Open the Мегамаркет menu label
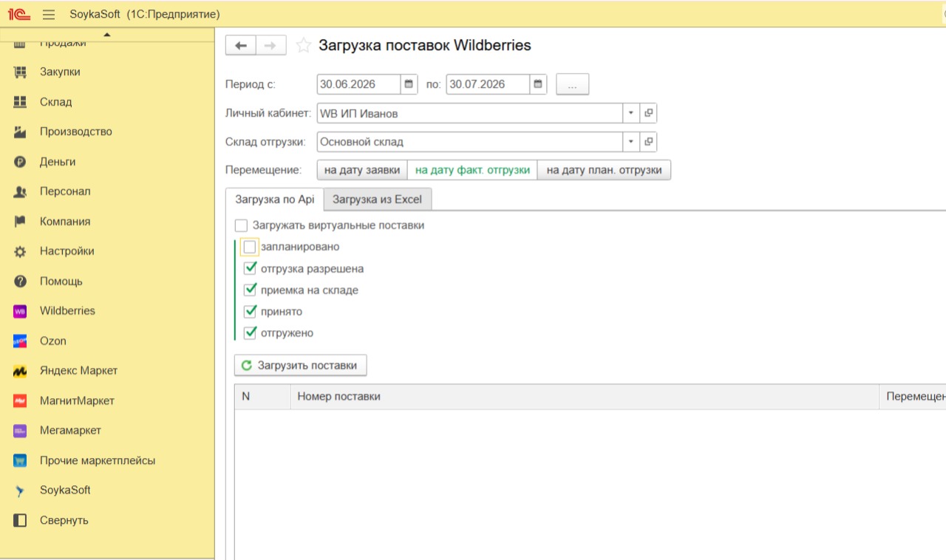Viewport: 946px width, 560px height. click(x=70, y=431)
